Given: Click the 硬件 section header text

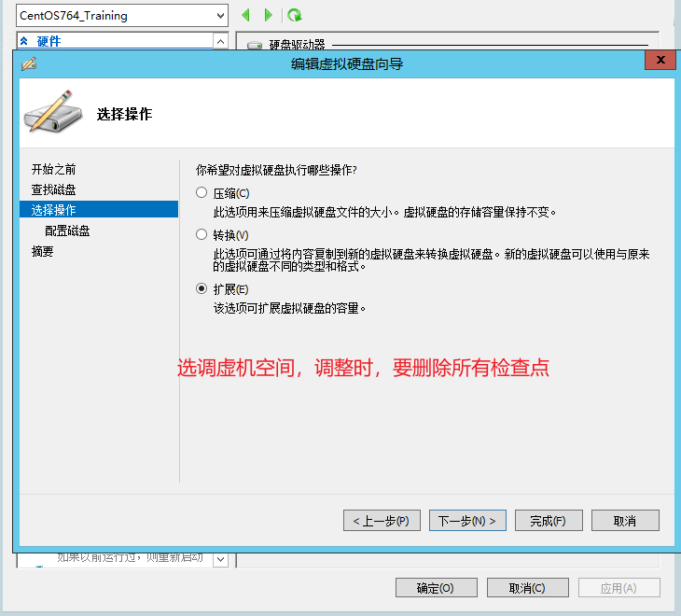Looking at the screenshot, I should click(49, 41).
